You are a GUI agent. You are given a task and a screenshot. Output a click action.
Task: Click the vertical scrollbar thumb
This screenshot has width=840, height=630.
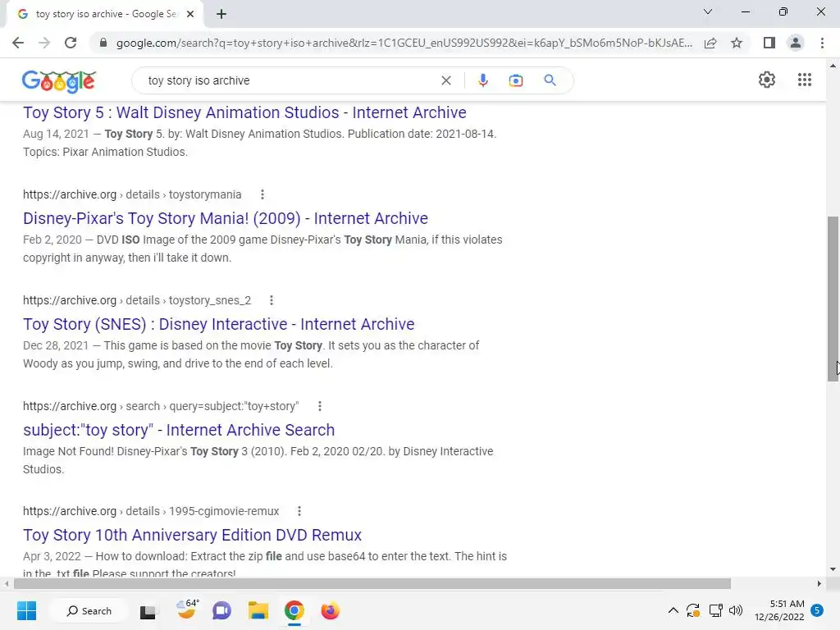pos(833,299)
